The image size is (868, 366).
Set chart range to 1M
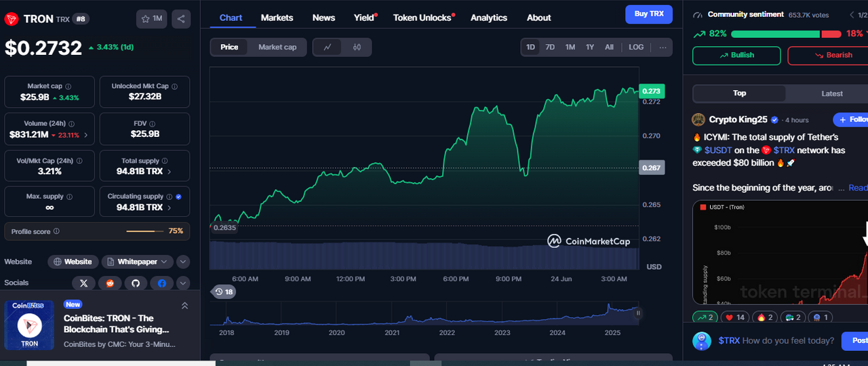[x=570, y=47]
